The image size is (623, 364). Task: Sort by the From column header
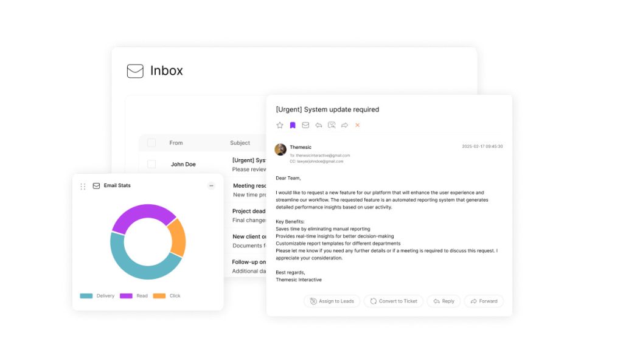coord(176,143)
